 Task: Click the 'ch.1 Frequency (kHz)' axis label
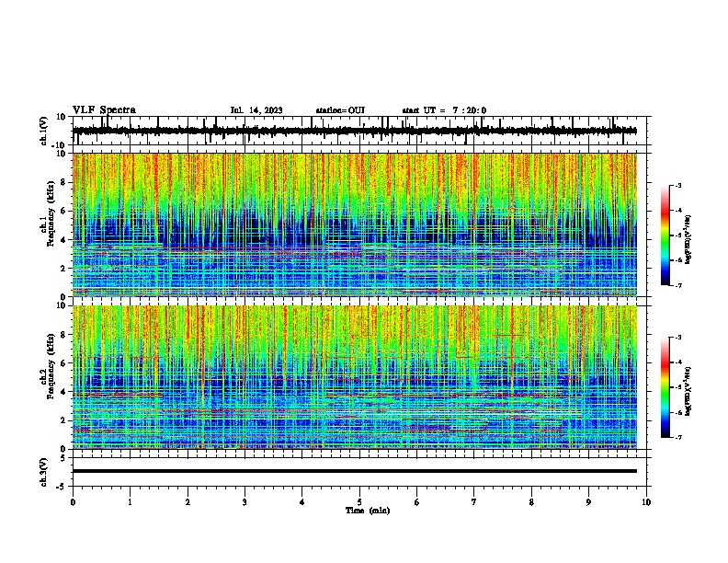[x=48, y=213]
